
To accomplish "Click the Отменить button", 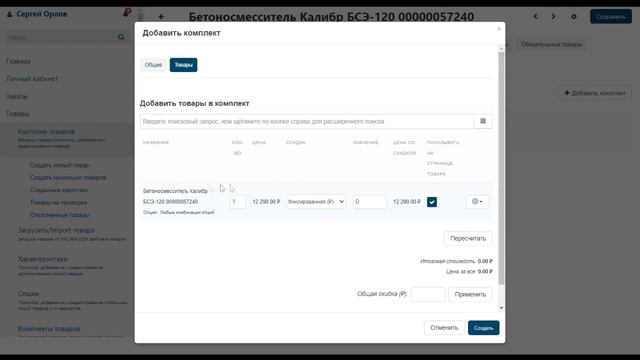I will tap(444, 328).
